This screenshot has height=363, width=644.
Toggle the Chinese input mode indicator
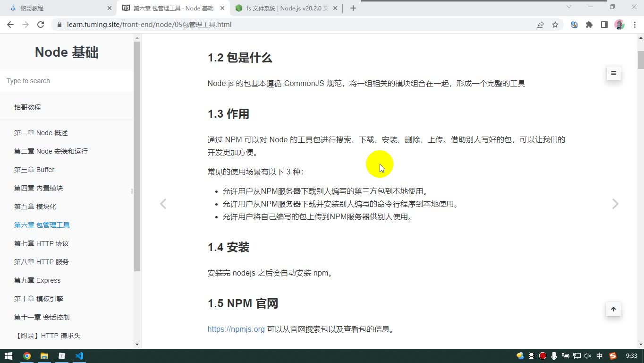coord(600,356)
